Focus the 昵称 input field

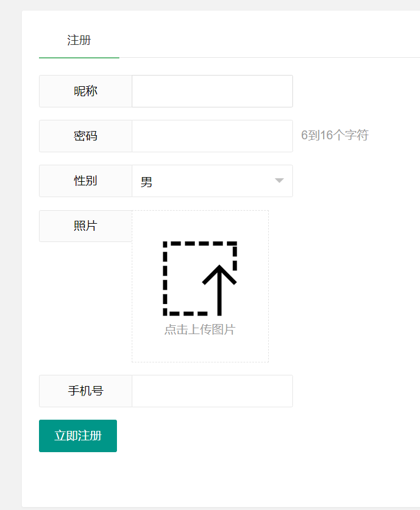pyautogui.click(x=212, y=91)
